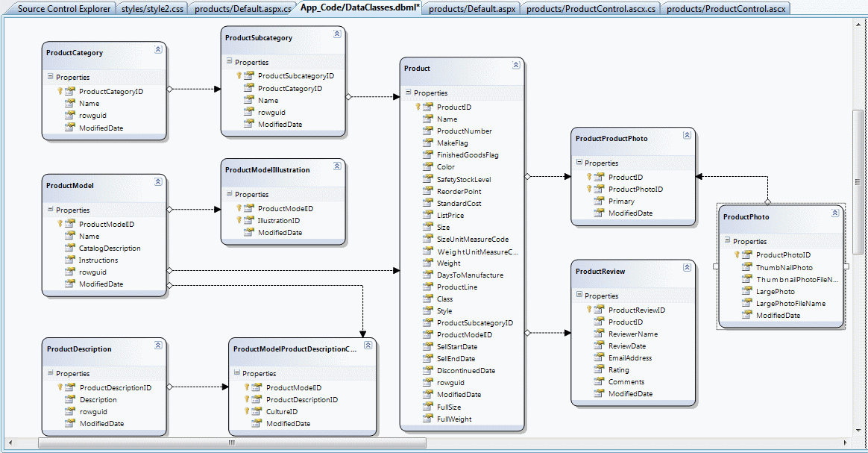The height and width of the screenshot is (453, 868).
Task: Collapse the Product entity using chevron button
Action: pyautogui.click(x=516, y=65)
